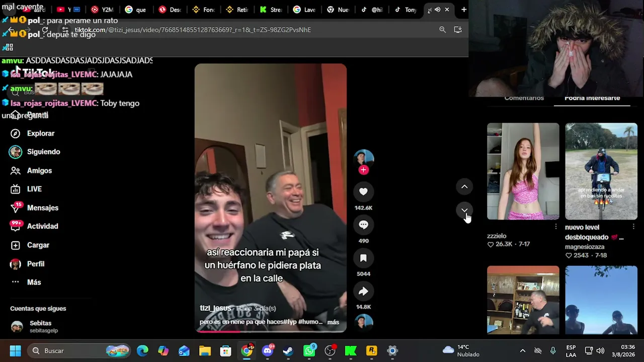Open creator avatar above the like button

[363, 158]
